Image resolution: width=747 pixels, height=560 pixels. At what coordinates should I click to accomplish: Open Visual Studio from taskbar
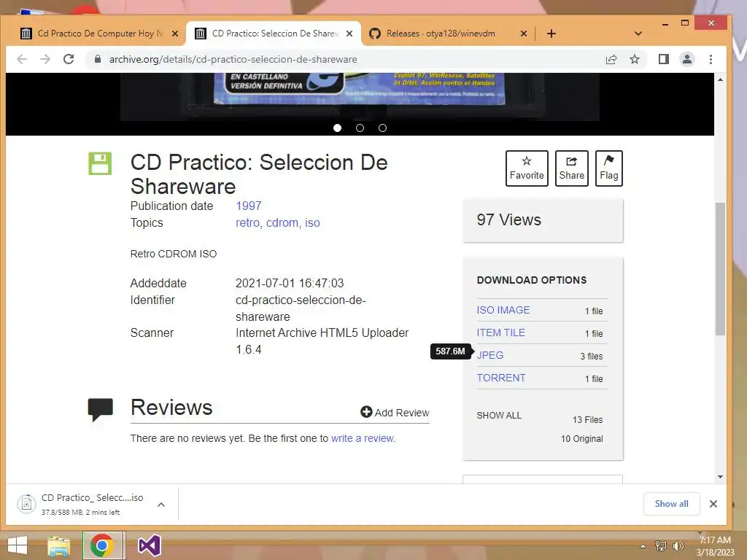pyautogui.click(x=149, y=545)
